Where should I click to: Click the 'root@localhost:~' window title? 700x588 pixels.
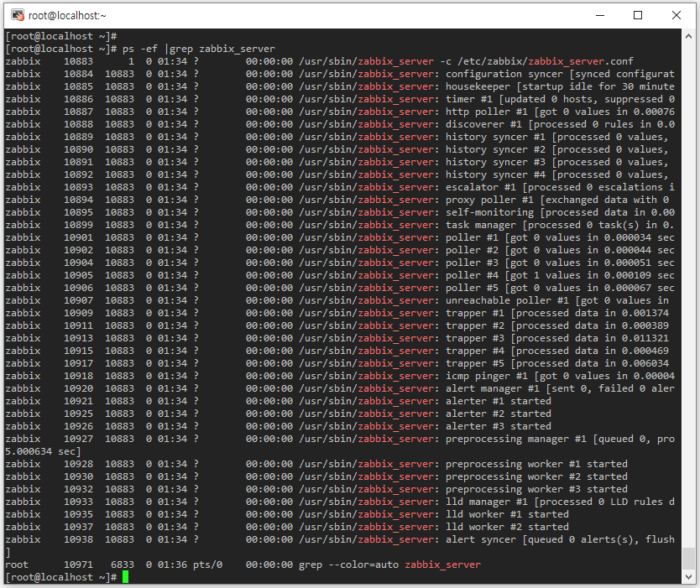pyautogui.click(x=67, y=16)
